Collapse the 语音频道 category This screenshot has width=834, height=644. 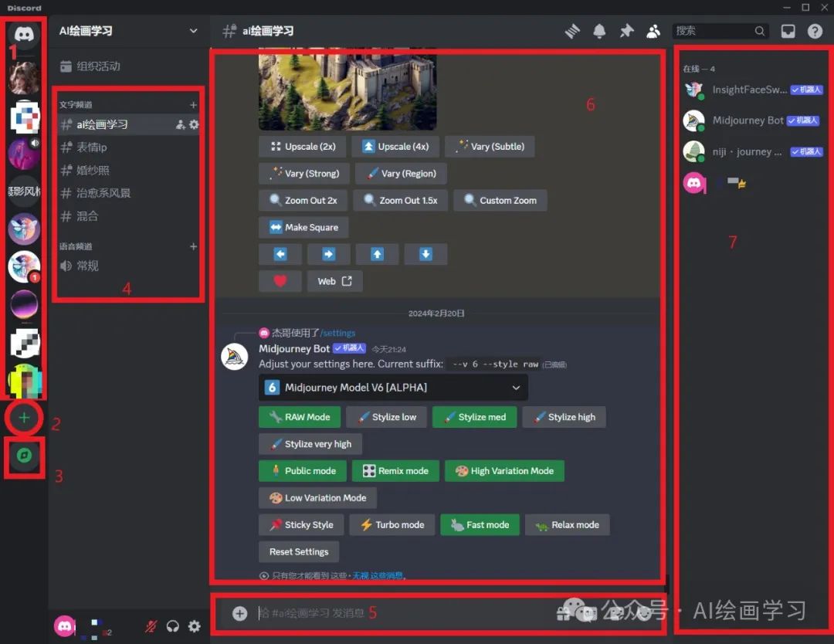coord(76,246)
